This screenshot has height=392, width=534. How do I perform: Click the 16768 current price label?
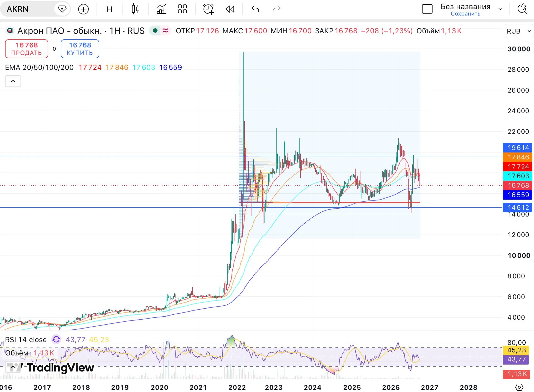518,185
